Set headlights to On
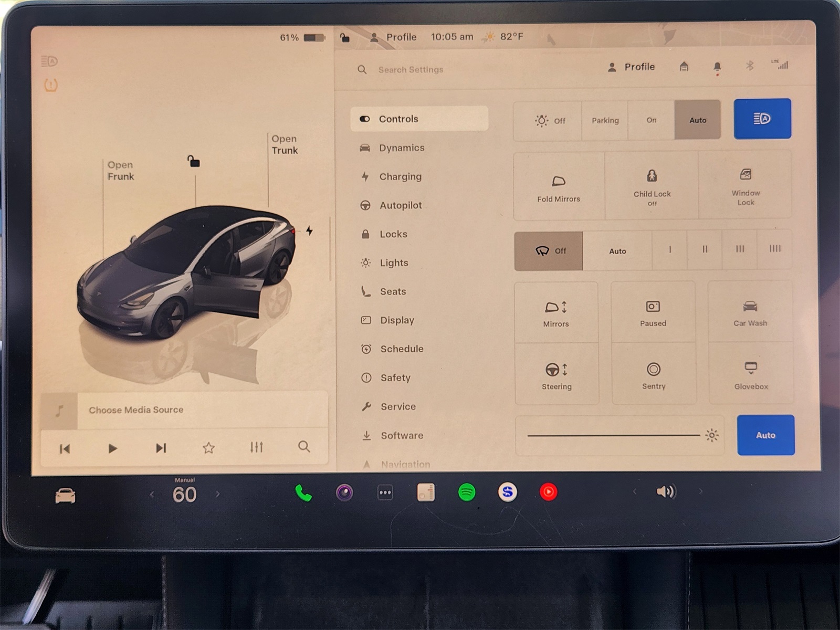Image resolution: width=840 pixels, height=630 pixels. click(x=651, y=120)
